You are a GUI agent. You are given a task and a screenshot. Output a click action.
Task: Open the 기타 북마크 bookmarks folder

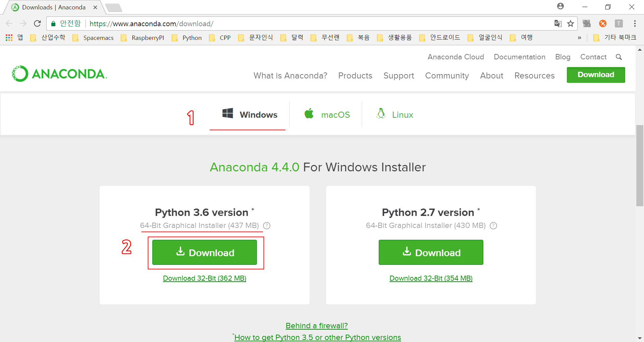click(x=615, y=38)
